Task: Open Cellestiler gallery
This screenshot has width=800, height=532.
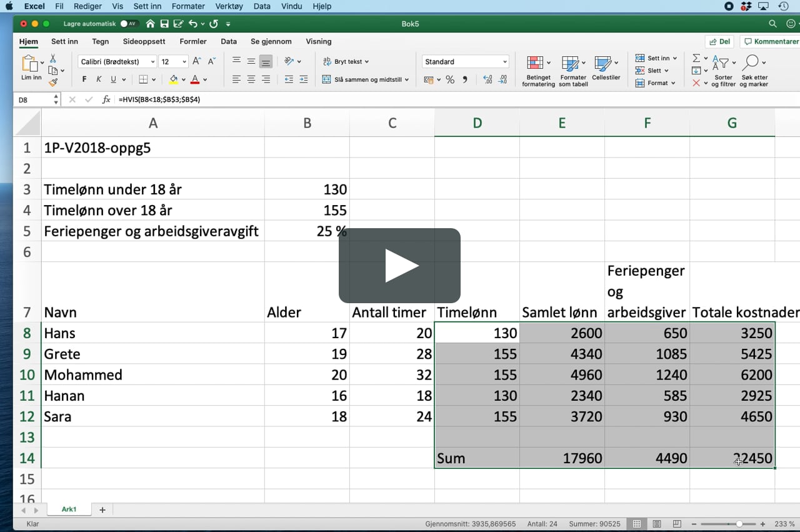Action: click(x=606, y=69)
